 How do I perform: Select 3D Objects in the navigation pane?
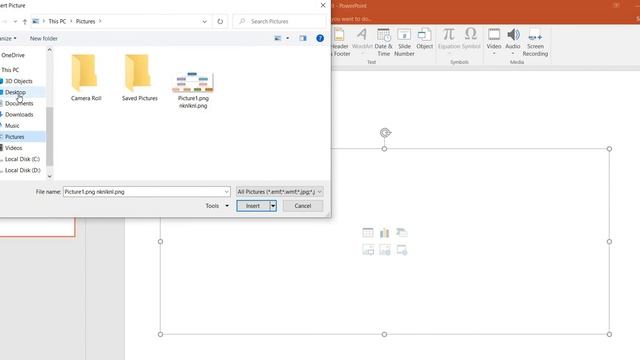point(18,81)
